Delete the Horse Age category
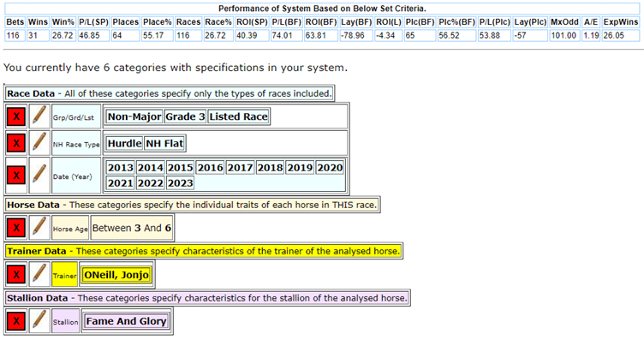 pyautogui.click(x=16, y=228)
